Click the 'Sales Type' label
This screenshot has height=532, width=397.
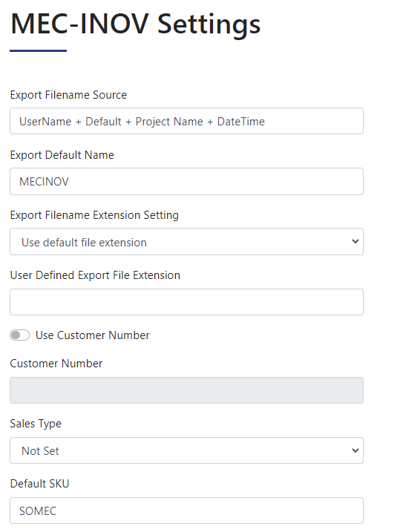click(x=36, y=424)
